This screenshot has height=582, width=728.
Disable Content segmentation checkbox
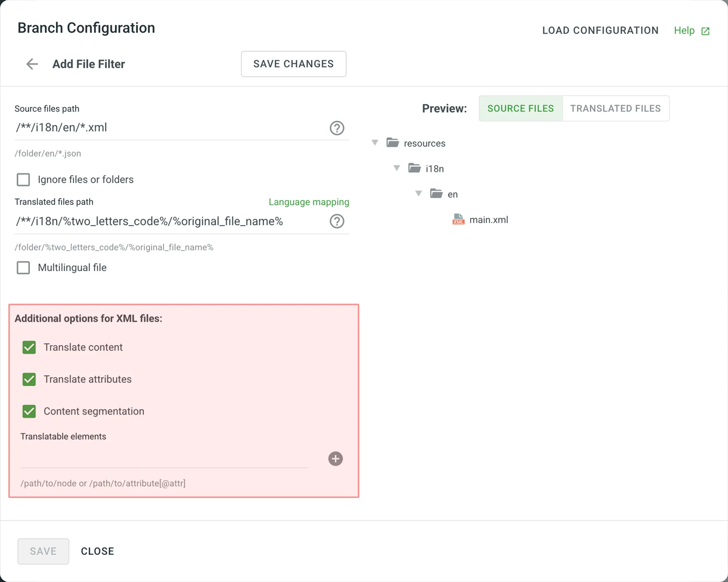(x=29, y=411)
